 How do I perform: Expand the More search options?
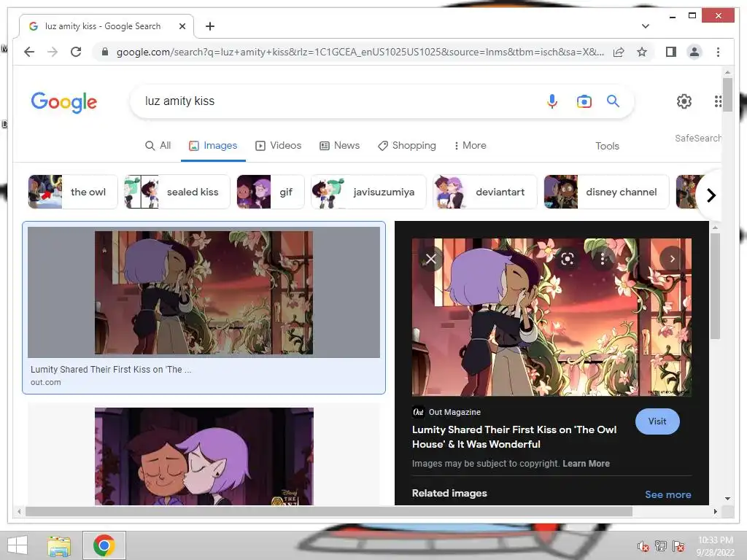coord(471,145)
